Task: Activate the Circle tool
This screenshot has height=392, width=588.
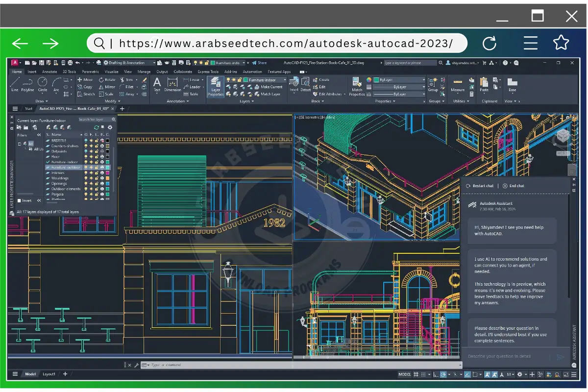Action: [42, 86]
